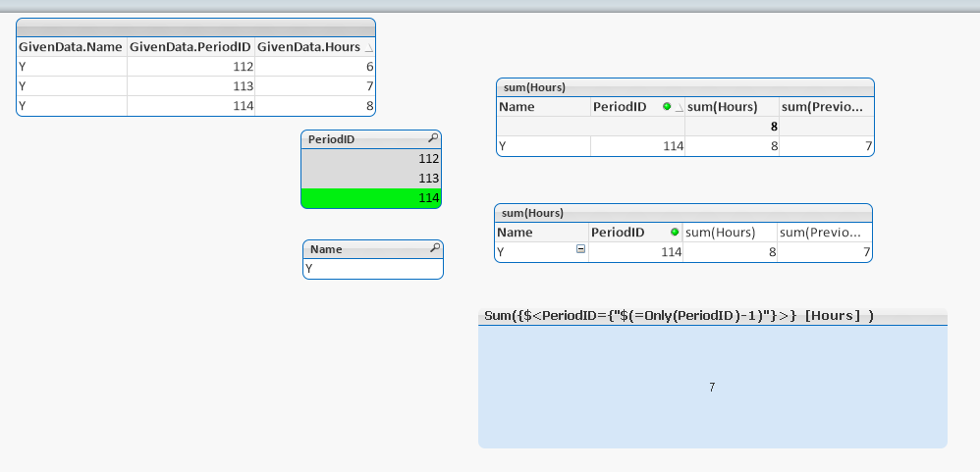Click the Name list box title
The height and width of the screenshot is (472, 980).
(326, 249)
